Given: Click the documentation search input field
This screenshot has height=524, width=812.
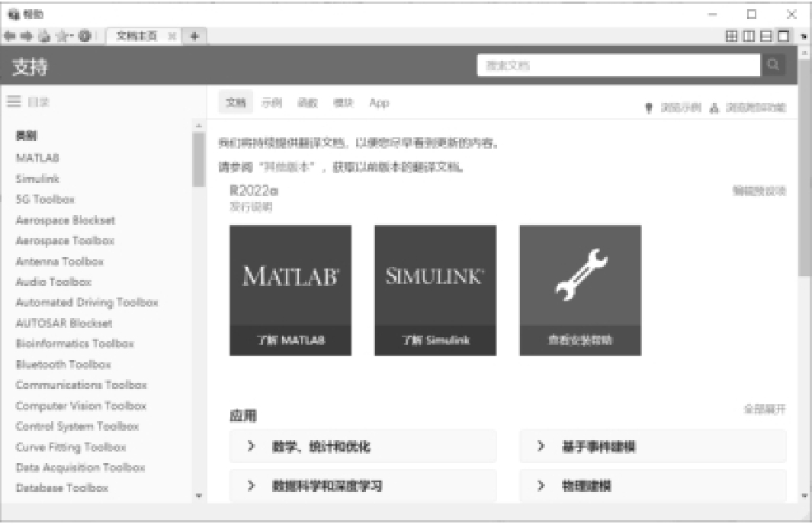Looking at the screenshot, I should 618,66.
